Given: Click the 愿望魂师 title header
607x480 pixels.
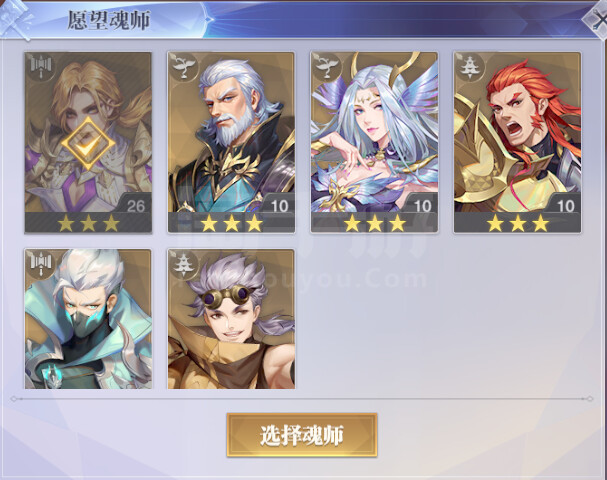Looking at the screenshot, I should (x=108, y=20).
